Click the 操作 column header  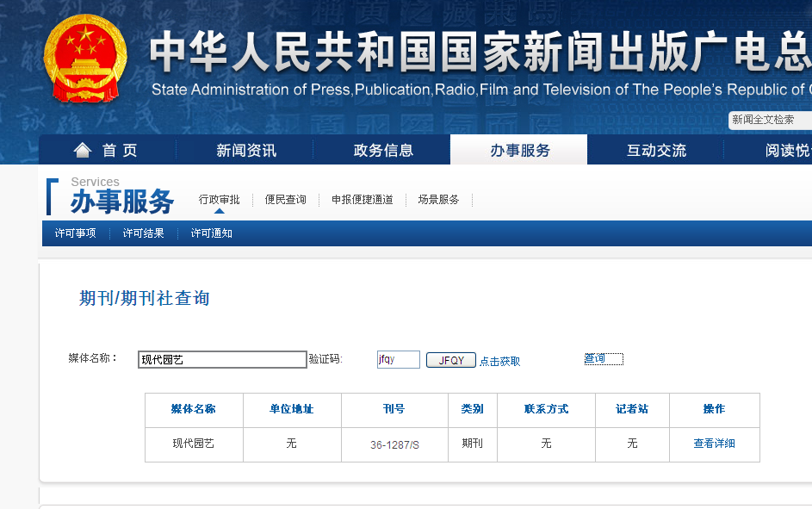click(714, 409)
